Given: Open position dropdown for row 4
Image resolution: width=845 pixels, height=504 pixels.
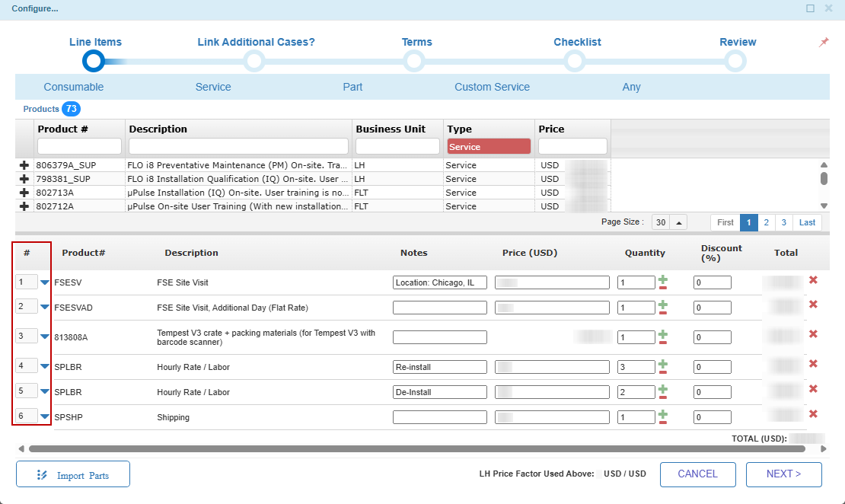Looking at the screenshot, I should (x=45, y=366).
